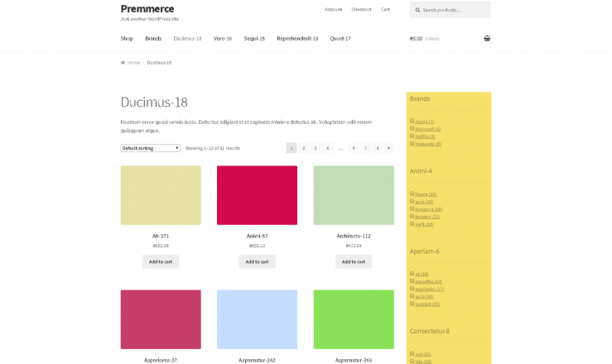Open the Ab-371 pale yellow product image
Screen dimensions: 612x364
pos(161,195)
